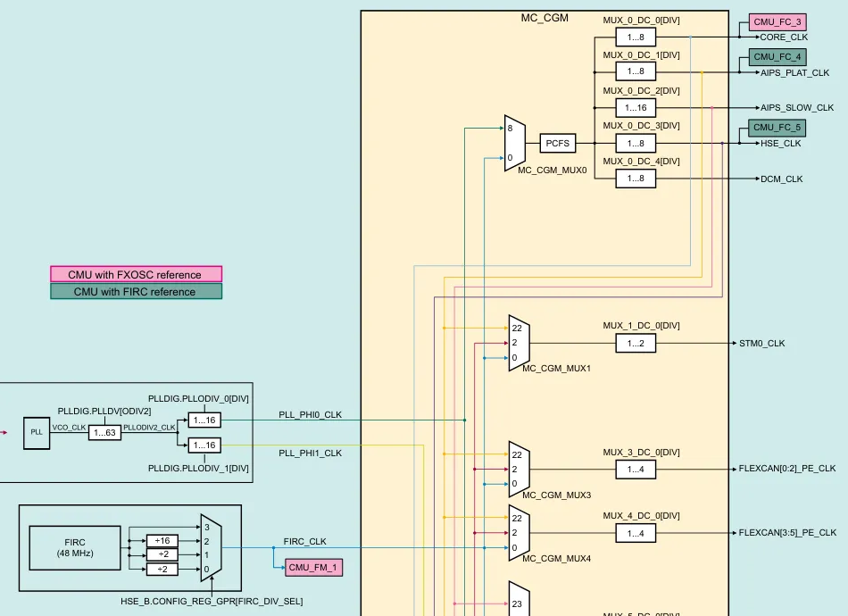Viewport: 848px width, 616px height.
Task: Select the MUX_0_DC_1[DIV] label
Action: (x=642, y=55)
